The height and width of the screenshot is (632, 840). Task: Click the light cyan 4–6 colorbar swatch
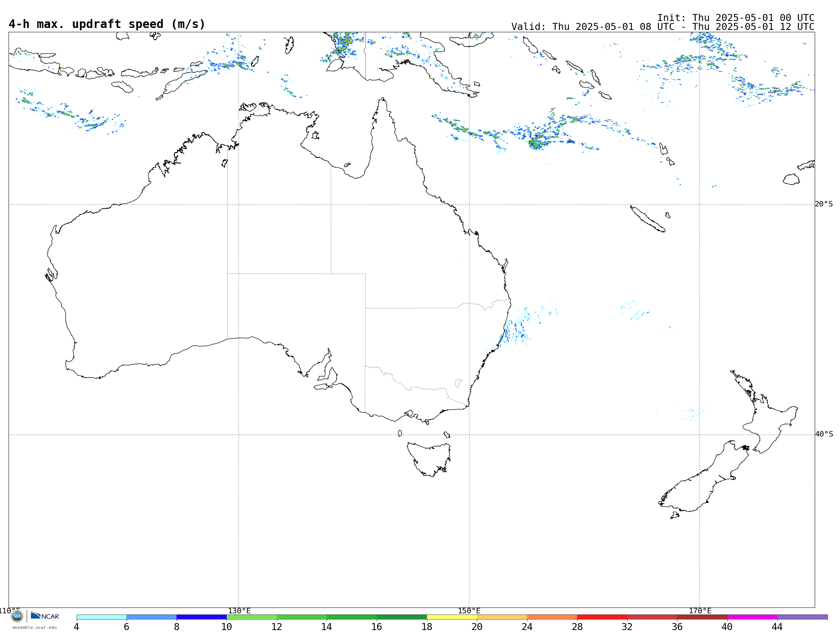pyautogui.click(x=101, y=617)
